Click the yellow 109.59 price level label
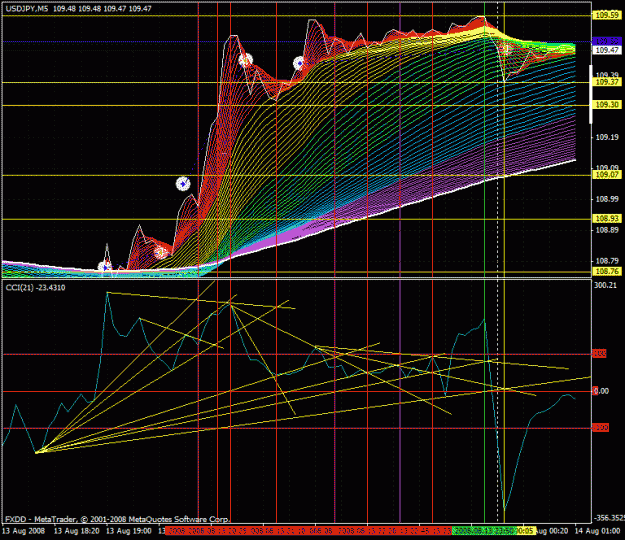This screenshot has height=540, width=625. click(x=607, y=16)
